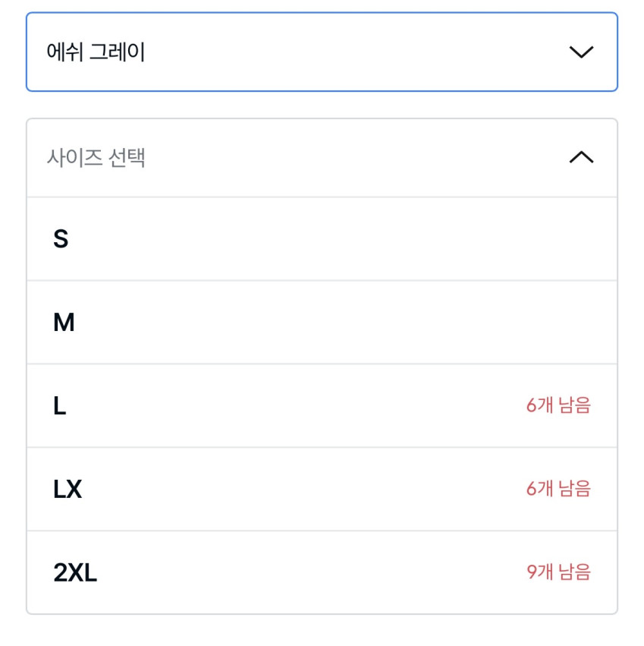The height and width of the screenshot is (646, 644).
Task: Collapse the 사이즈 선택 size dropdown
Action: point(322,158)
